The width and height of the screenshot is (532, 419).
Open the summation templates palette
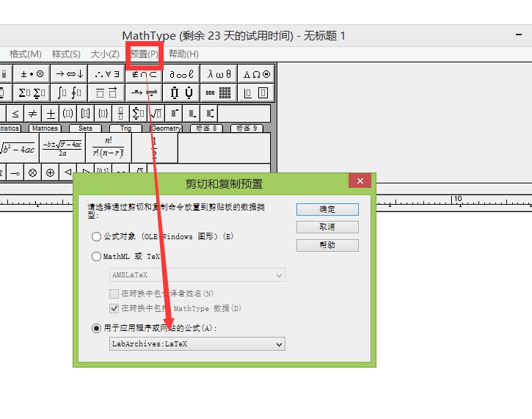click(x=32, y=92)
